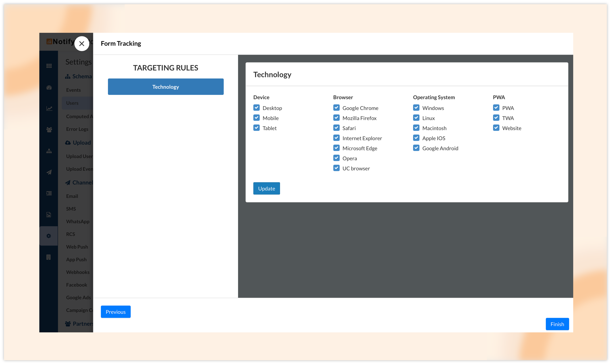Image resolution: width=611 pixels, height=364 pixels.
Task: Close the Form Tracking dialog
Action: coord(82,44)
